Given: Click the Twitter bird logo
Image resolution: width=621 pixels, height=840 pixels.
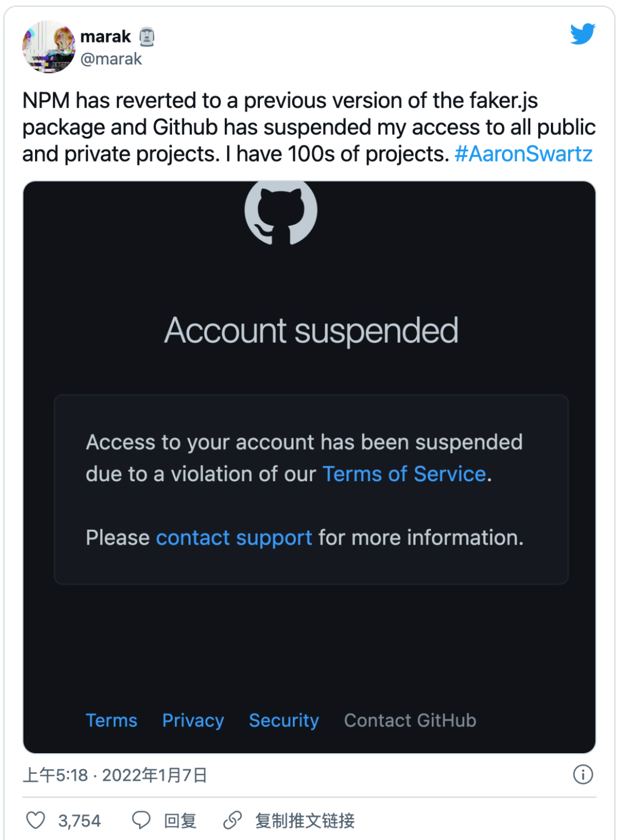Looking at the screenshot, I should [x=582, y=34].
